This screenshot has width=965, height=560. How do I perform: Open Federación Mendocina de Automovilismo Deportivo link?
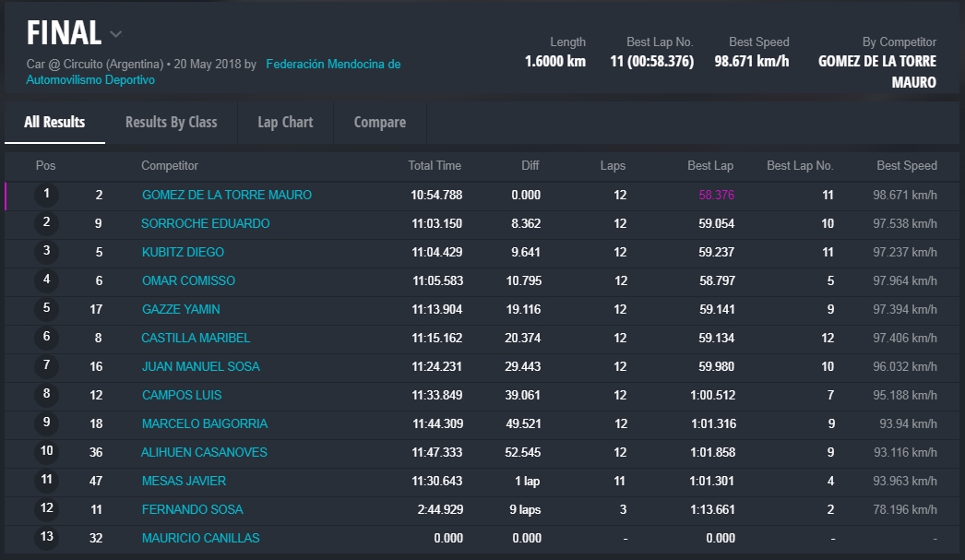coord(333,65)
